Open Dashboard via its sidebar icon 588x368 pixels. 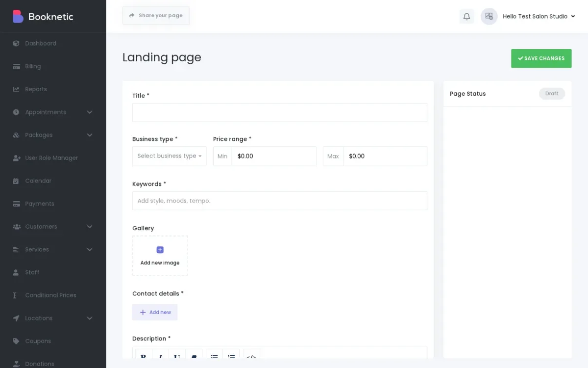point(16,43)
